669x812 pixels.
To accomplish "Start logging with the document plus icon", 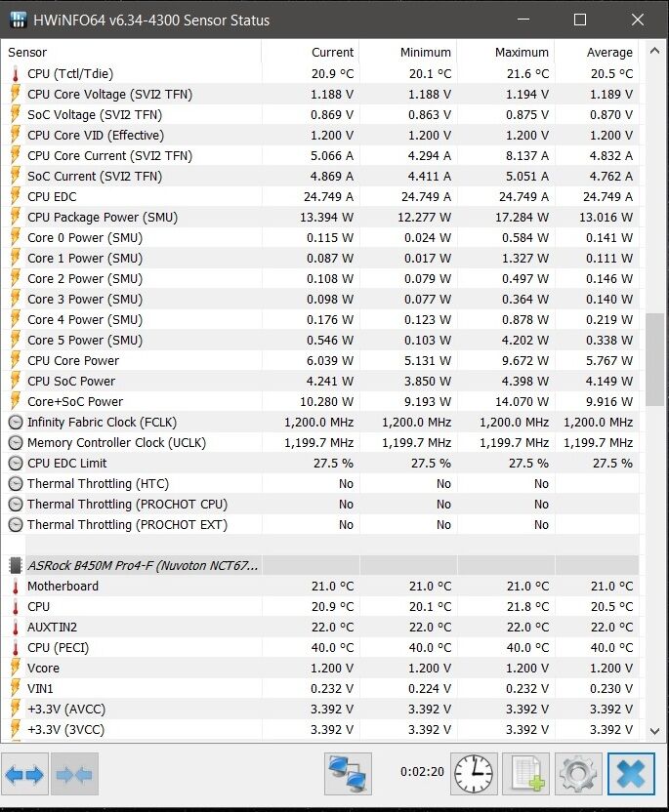I will 526,774.
